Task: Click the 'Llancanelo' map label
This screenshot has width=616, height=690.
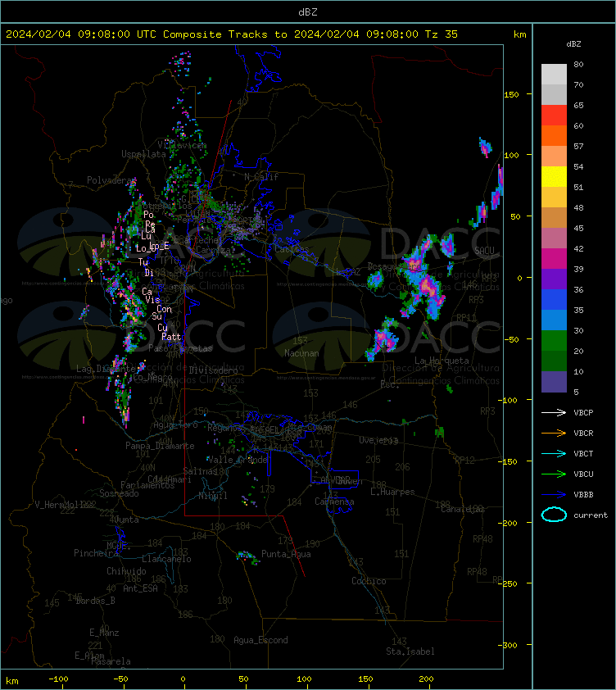Action: click(166, 559)
